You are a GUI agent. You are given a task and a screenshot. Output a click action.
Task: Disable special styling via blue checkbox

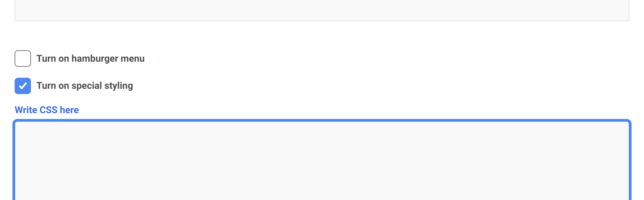tap(23, 86)
